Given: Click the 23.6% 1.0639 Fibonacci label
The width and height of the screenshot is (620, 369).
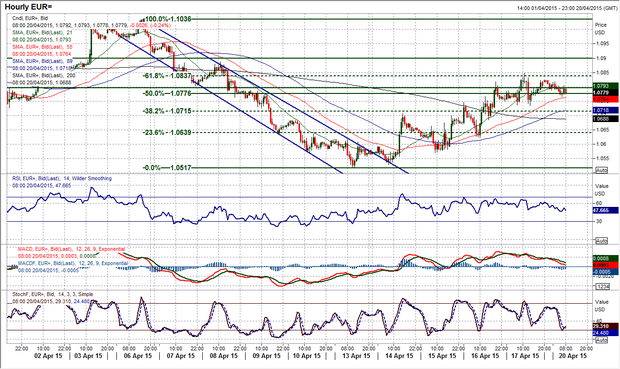Looking at the screenshot, I should [167, 132].
